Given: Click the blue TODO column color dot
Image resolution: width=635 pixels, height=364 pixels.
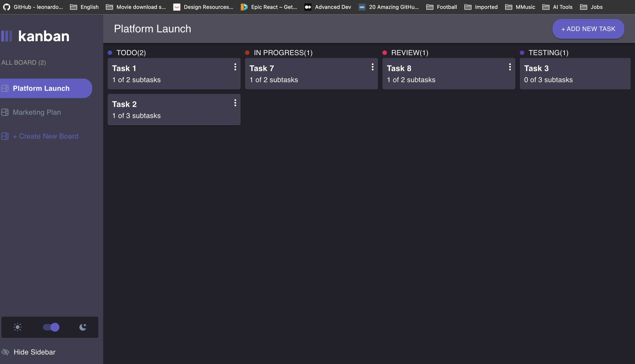Looking at the screenshot, I should (x=110, y=53).
